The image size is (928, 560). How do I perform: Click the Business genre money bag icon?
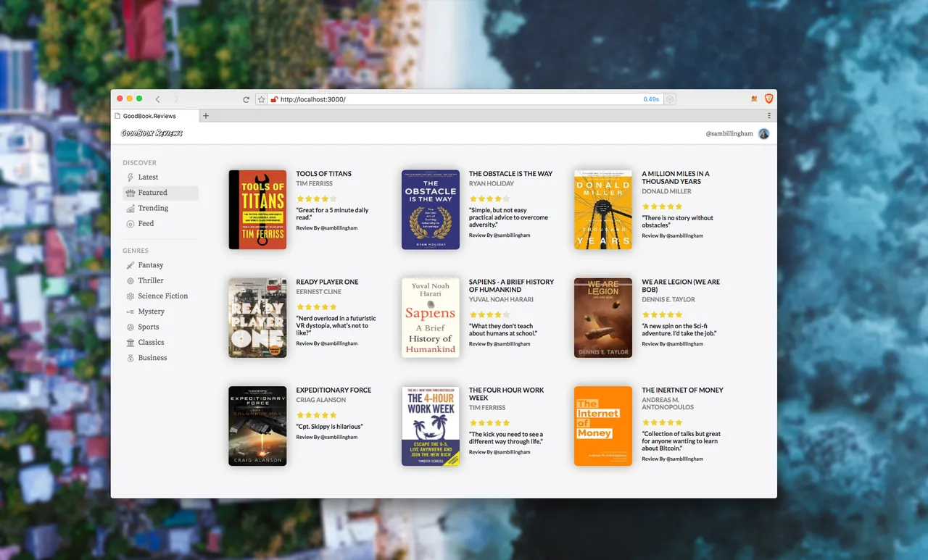click(x=130, y=358)
